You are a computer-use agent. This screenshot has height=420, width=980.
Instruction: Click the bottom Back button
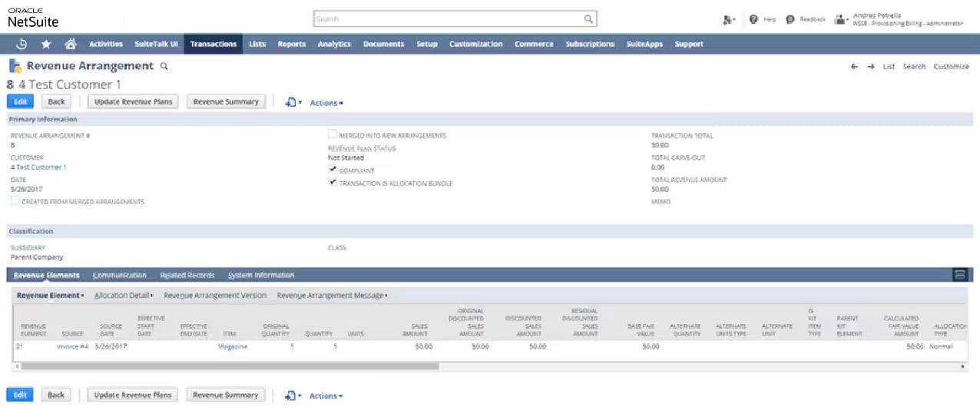(56, 395)
